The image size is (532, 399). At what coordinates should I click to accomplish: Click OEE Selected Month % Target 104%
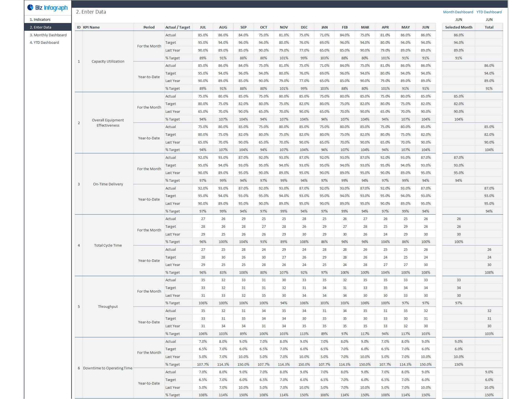tap(459, 119)
